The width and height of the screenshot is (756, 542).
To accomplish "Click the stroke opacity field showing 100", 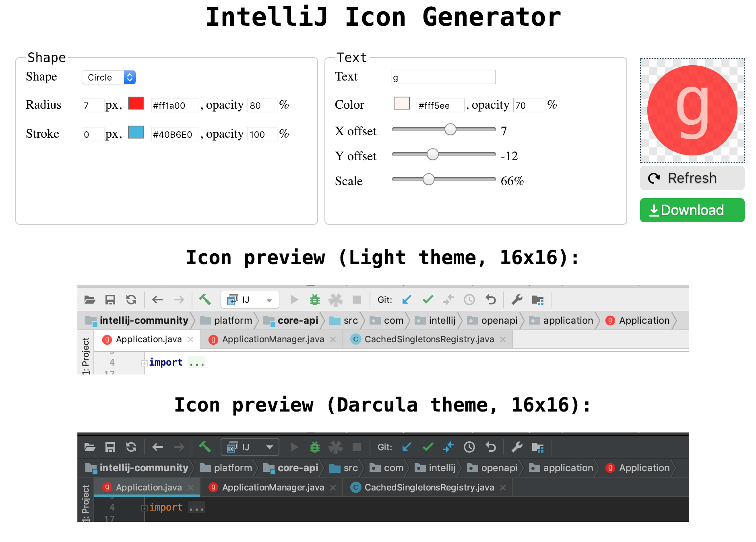I will (x=263, y=134).
